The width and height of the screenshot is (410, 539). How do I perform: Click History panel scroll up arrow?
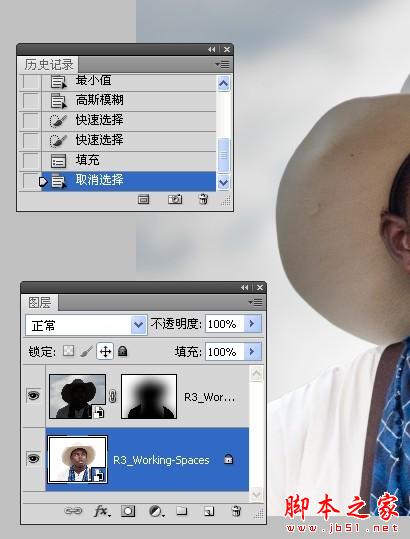tap(223, 83)
